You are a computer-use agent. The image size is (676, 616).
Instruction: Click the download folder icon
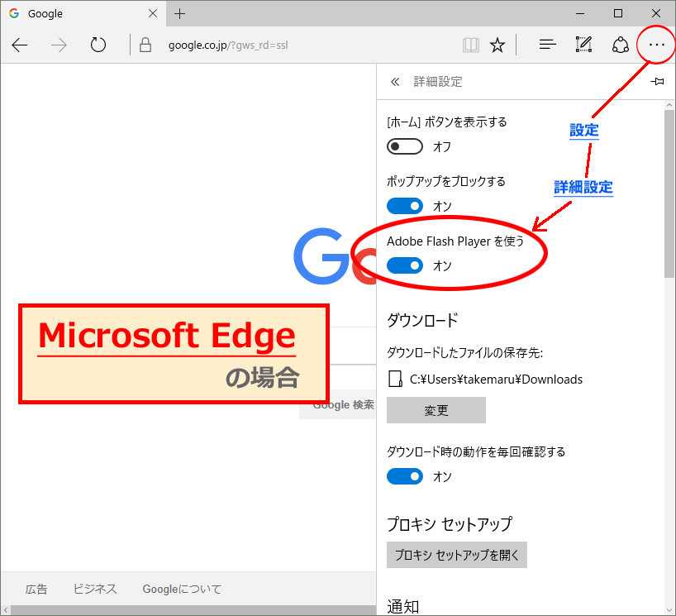tap(395, 379)
